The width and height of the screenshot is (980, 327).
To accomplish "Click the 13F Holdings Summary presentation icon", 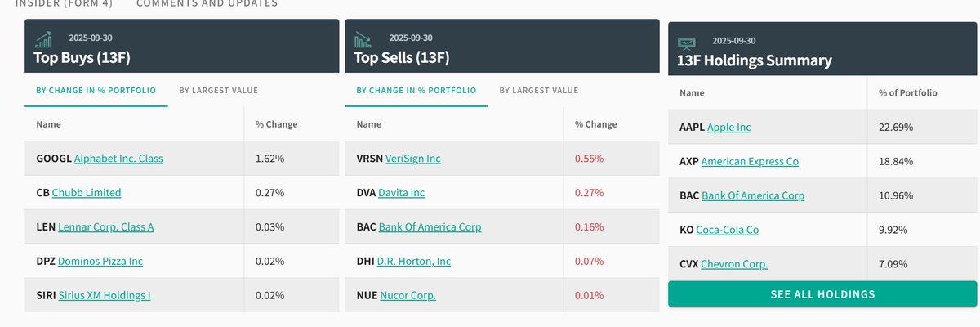I will tap(687, 43).
